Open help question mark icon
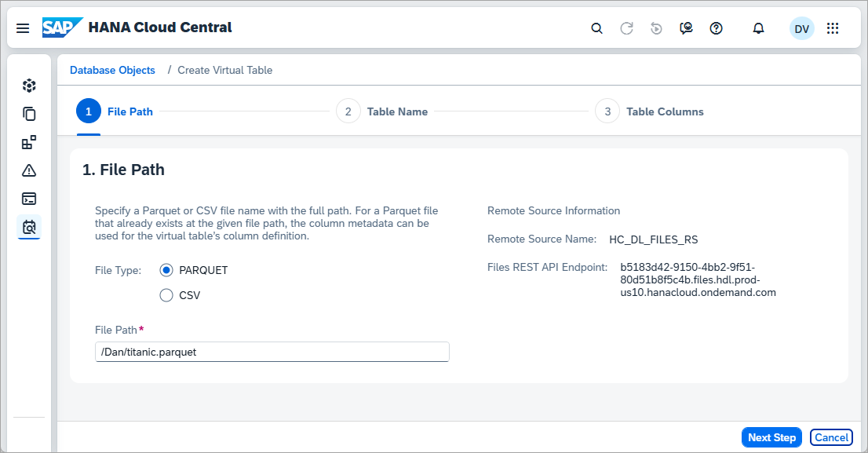The height and width of the screenshot is (453, 868). click(x=716, y=28)
